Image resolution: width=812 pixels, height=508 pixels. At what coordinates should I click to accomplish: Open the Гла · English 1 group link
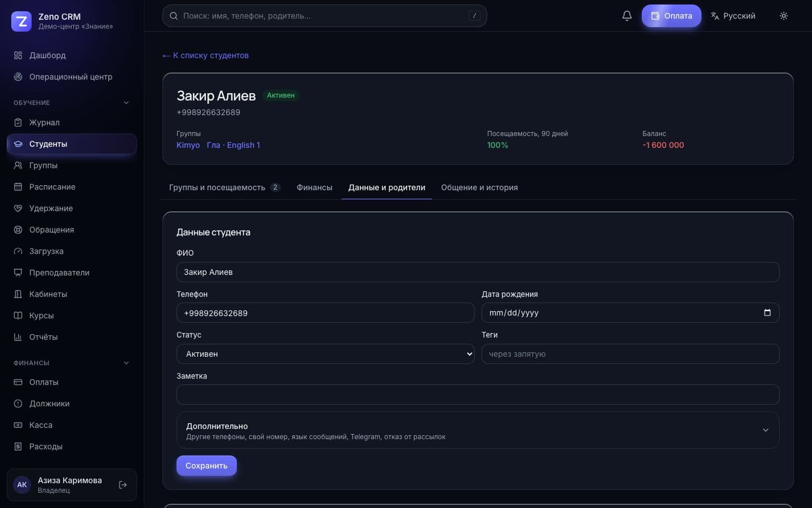(233, 145)
